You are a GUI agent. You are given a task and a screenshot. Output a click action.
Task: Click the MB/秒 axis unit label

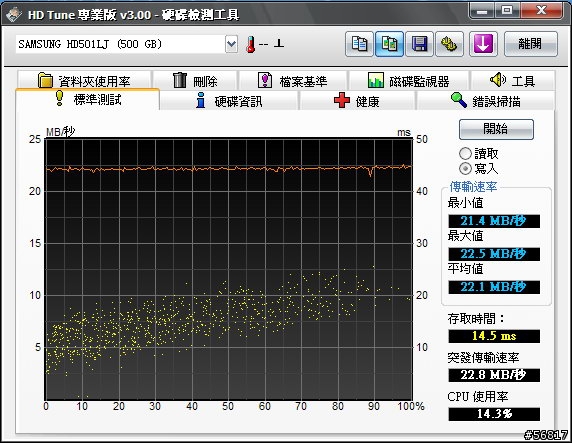tap(61, 132)
